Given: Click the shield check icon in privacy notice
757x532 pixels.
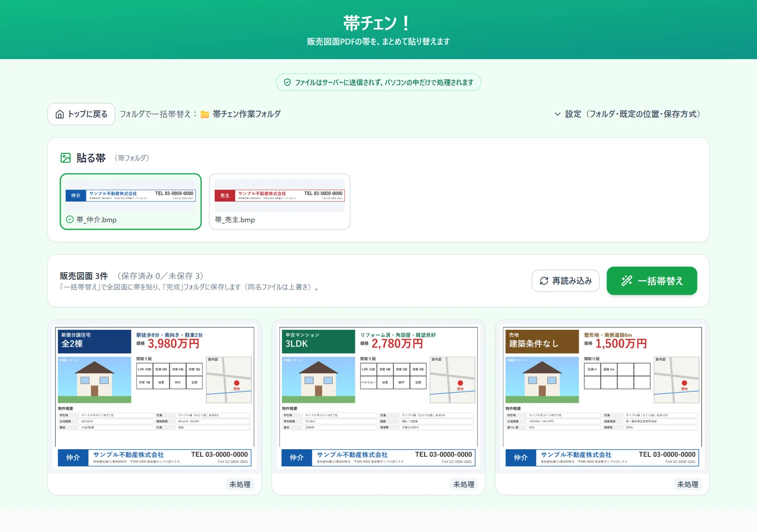Looking at the screenshot, I should [287, 82].
